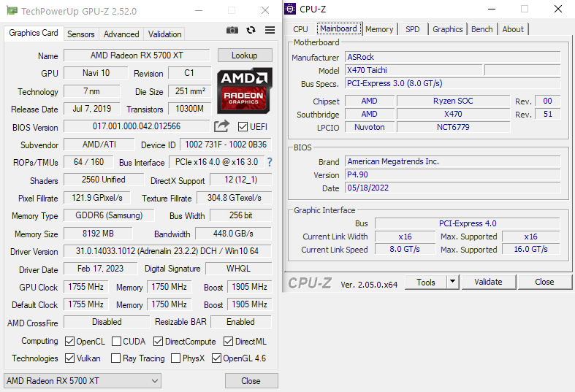Image resolution: width=575 pixels, height=392 pixels.
Task: Click the Pixel Fillrate 121.9 GPixel/s field
Action: tap(97, 198)
